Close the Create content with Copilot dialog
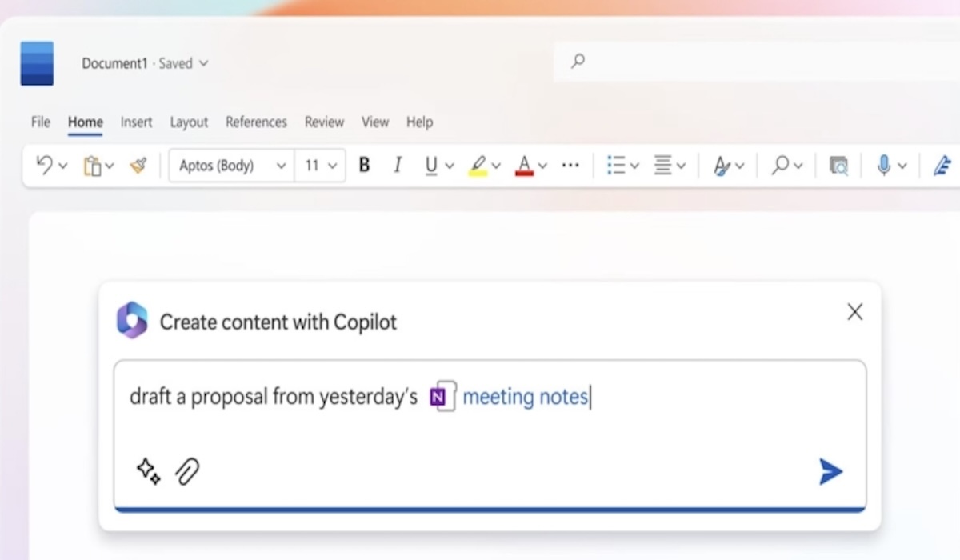The image size is (960, 560). pyautogui.click(x=855, y=312)
